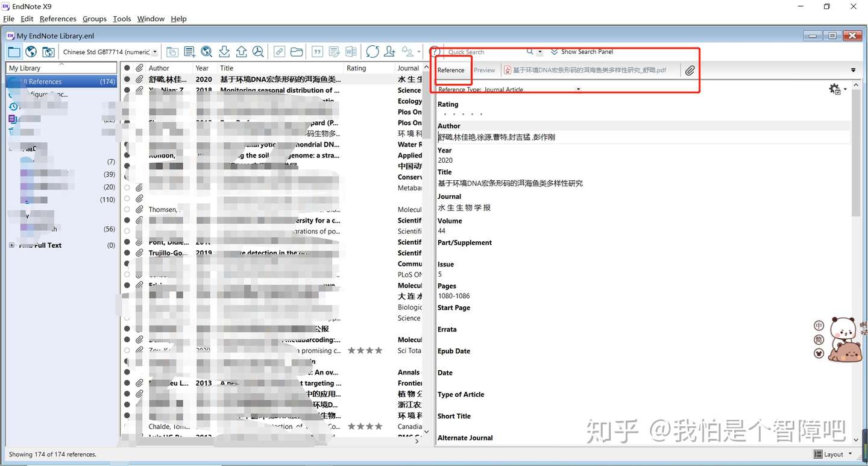Open the Activity Feed dropdown arrow
Viewport: 868px width, 466px height.
[418, 52]
